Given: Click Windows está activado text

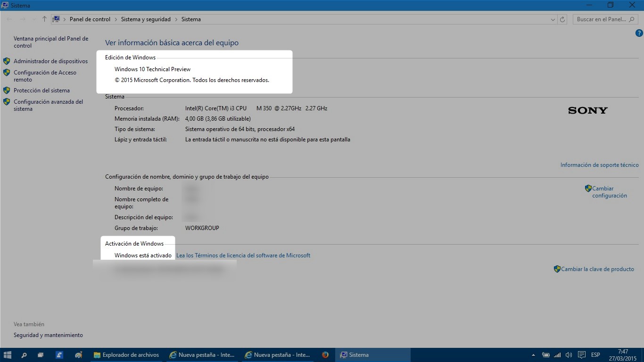Looking at the screenshot, I should (x=143, y=255).
